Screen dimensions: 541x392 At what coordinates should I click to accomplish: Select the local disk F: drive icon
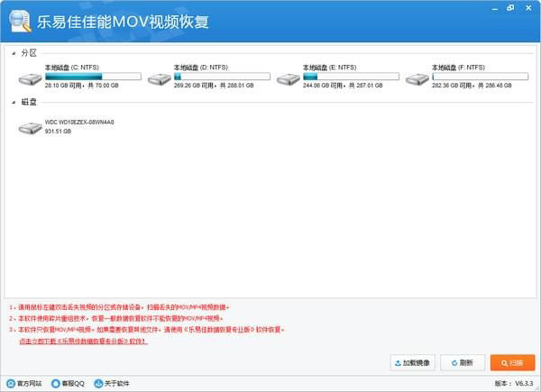[x=417, y=79]
